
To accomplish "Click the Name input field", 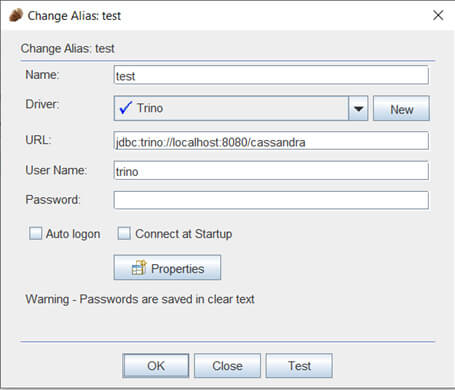I will tap(271, 75).
